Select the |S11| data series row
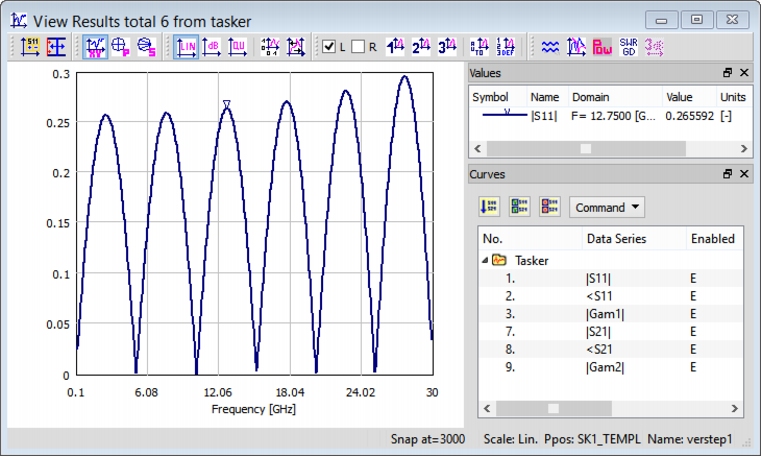762x457 pixels. [x=610, y=279]
